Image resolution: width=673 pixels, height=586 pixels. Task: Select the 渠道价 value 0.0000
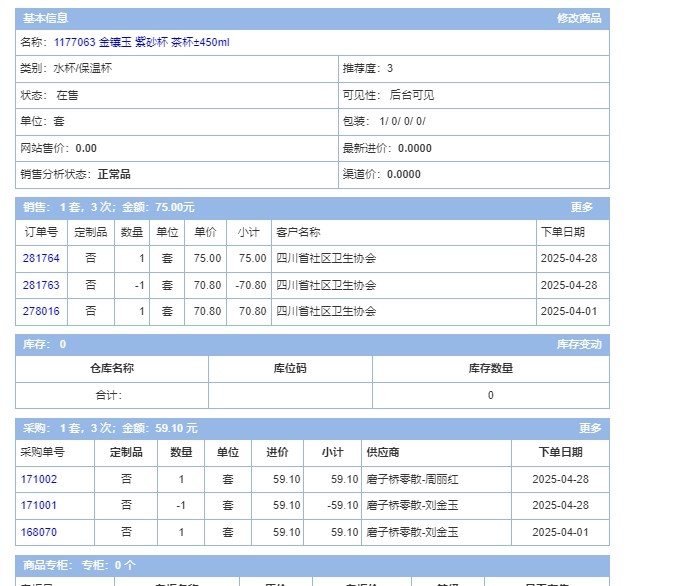point(403,174)
